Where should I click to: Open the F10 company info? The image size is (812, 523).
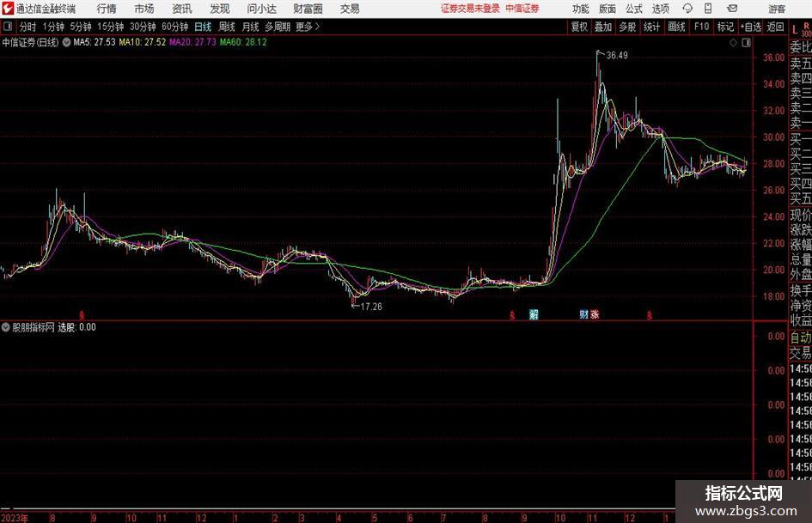point(702,27)
